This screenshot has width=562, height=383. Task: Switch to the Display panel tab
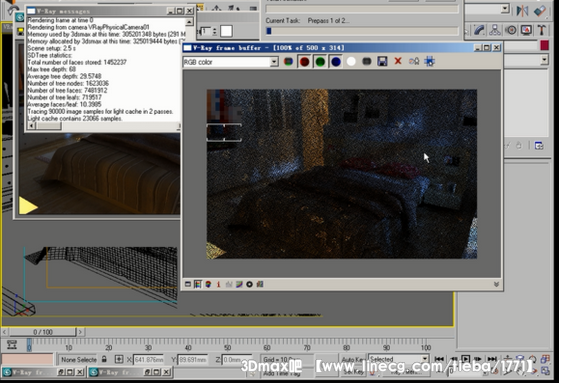526,30
